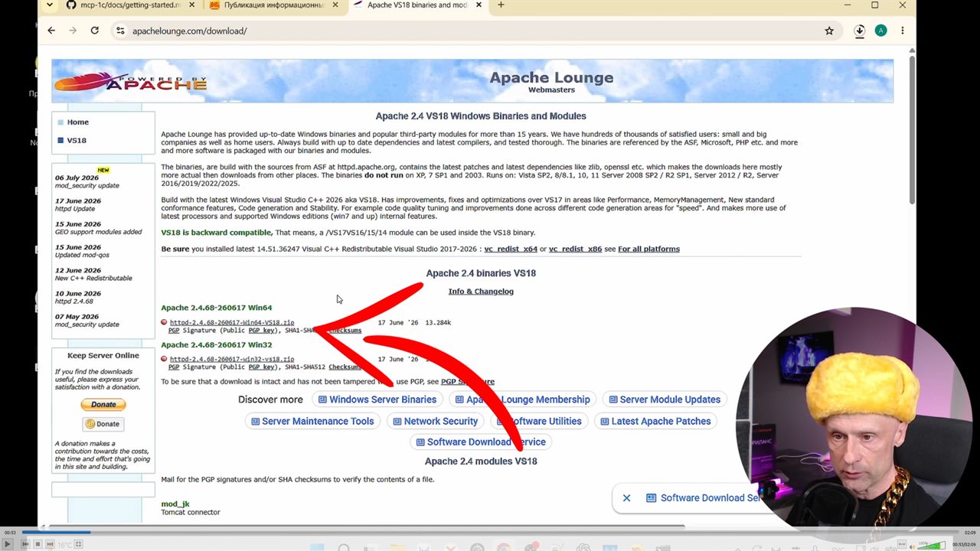980x551 pixels.
Task: Open the Server Maintenance Tools suggestion
Action: point(312,421)
